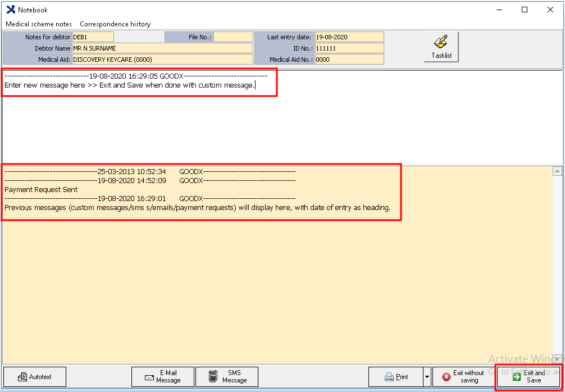This screenshot has height=392, width=565.
Task: Minimize the Notebook window
Action: (499, 10)
